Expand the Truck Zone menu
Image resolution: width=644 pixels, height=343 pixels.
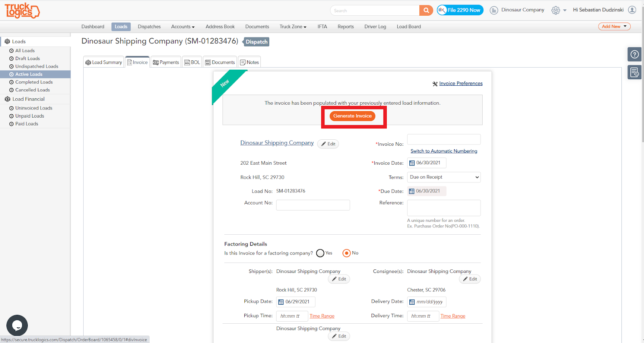click(293, 27)
